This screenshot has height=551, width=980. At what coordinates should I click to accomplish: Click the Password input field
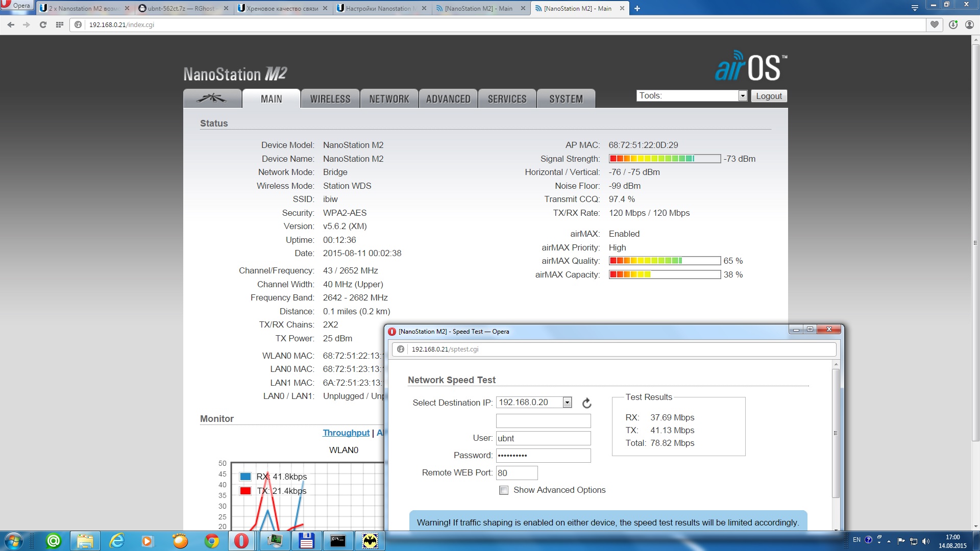point(543,455)
